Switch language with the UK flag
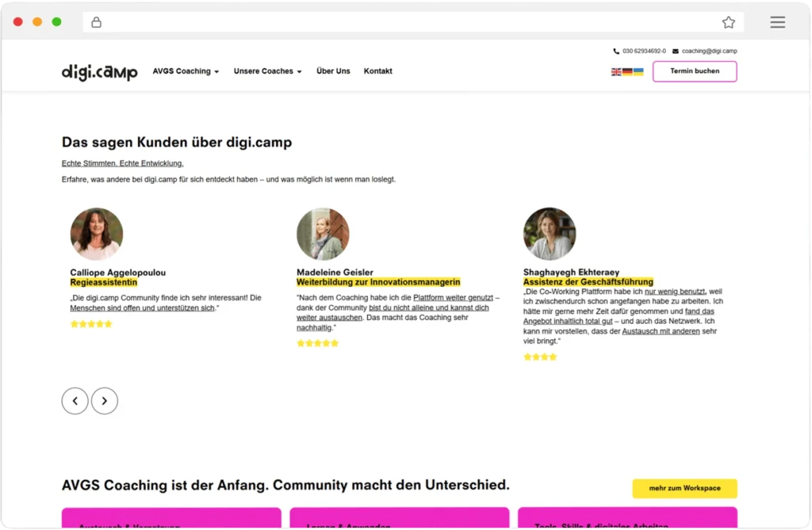Image resolution: width=812 pixels, height=530 pixels. 616,71
